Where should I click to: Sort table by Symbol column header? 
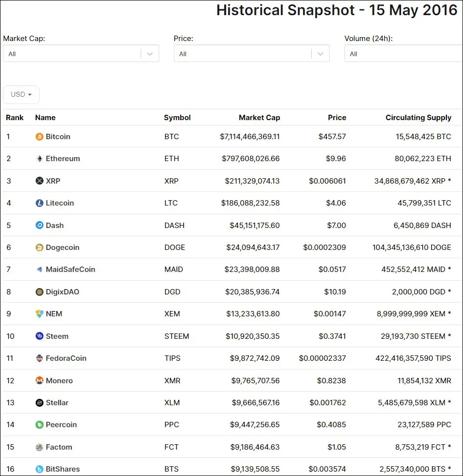pos(177,118)
